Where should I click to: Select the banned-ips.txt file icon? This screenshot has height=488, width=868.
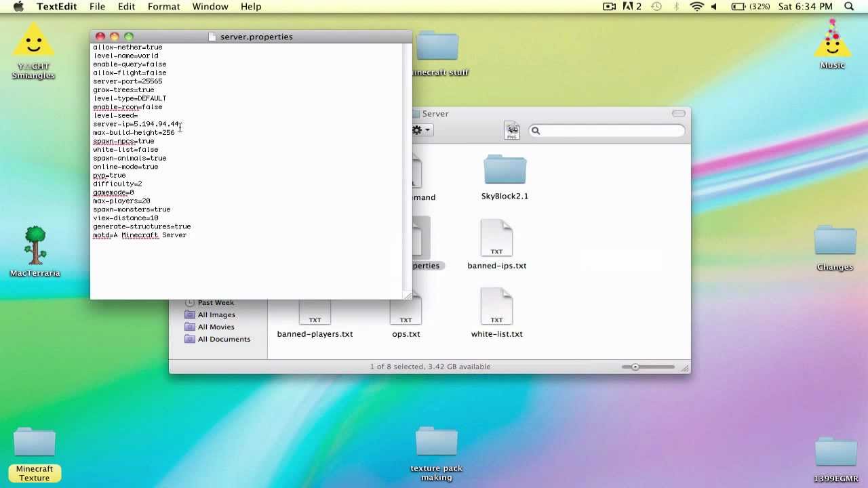click(x=496, y=239)
